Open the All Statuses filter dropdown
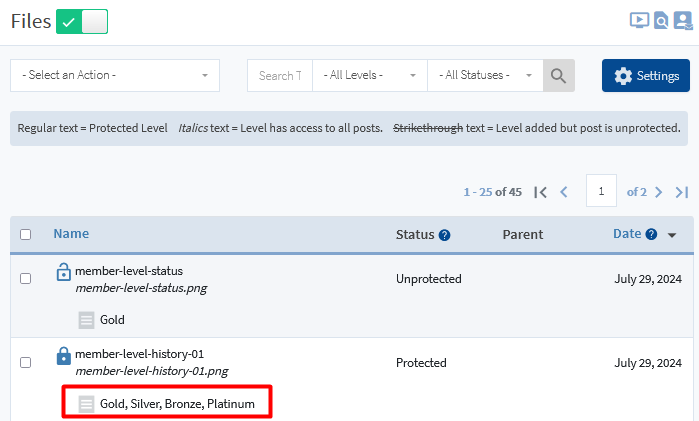The height and width of the screenshot is (421, 699). pyautogui.click(x=485, y=75)
